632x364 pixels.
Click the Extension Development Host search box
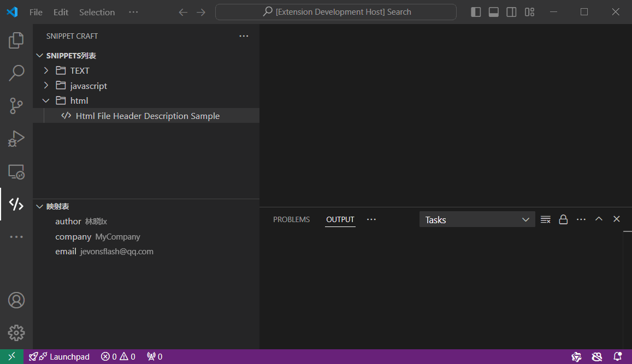tap(335, 12)
